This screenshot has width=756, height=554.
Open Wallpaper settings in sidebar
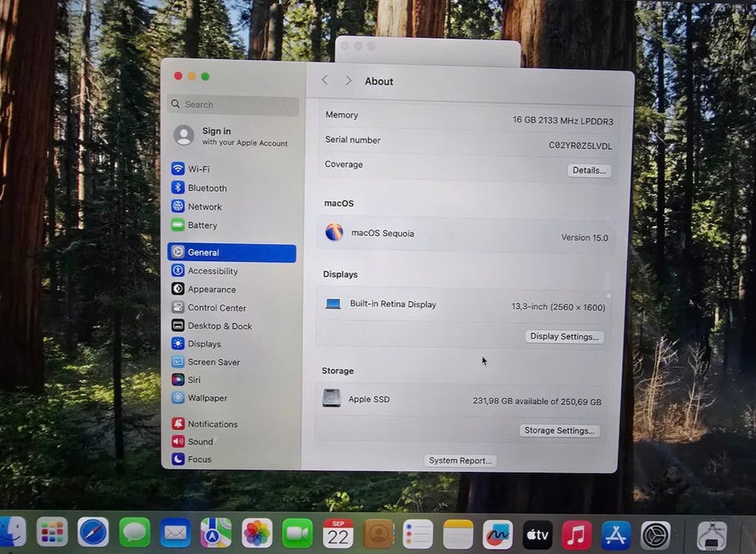coord(198,398)
